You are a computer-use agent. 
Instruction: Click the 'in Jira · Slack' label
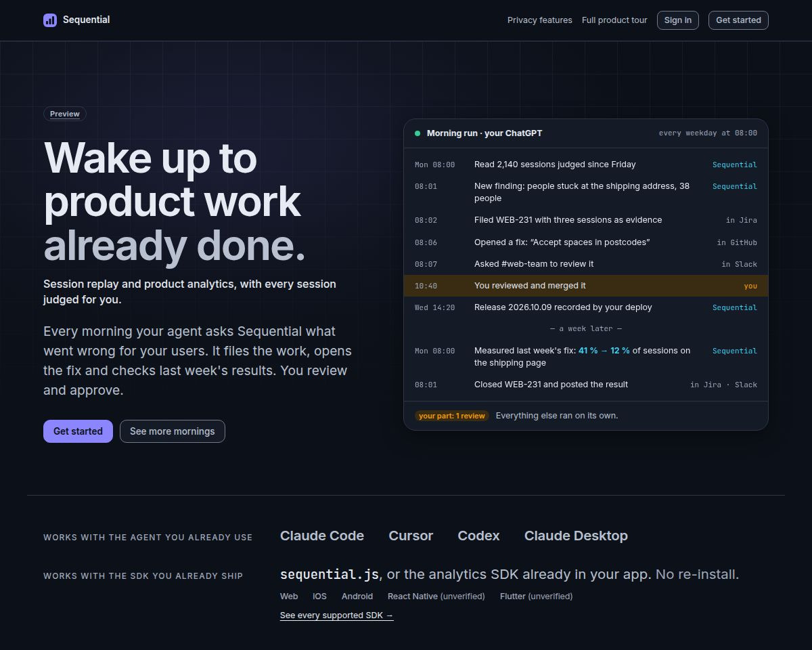(x=723, y=385)
